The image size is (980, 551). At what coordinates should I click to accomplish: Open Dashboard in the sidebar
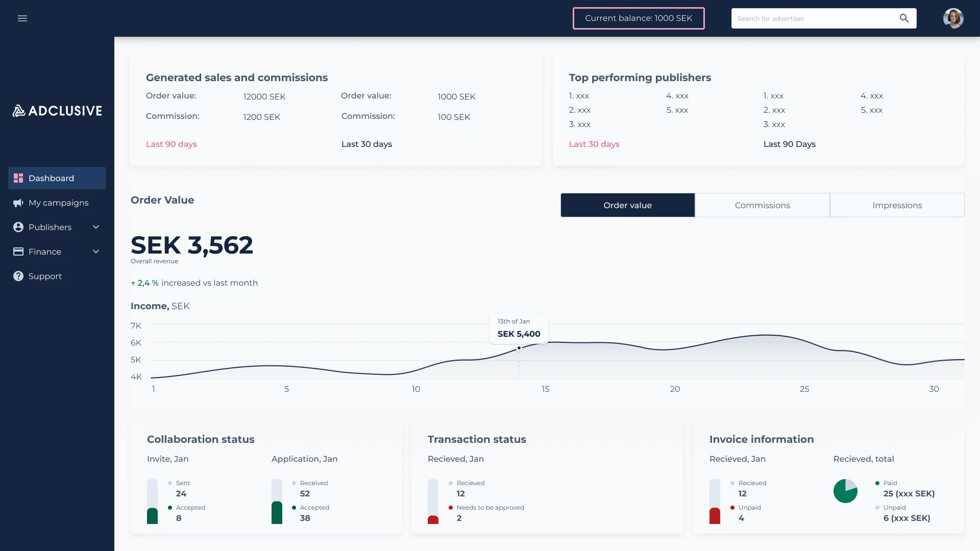(x=57, y=178)
